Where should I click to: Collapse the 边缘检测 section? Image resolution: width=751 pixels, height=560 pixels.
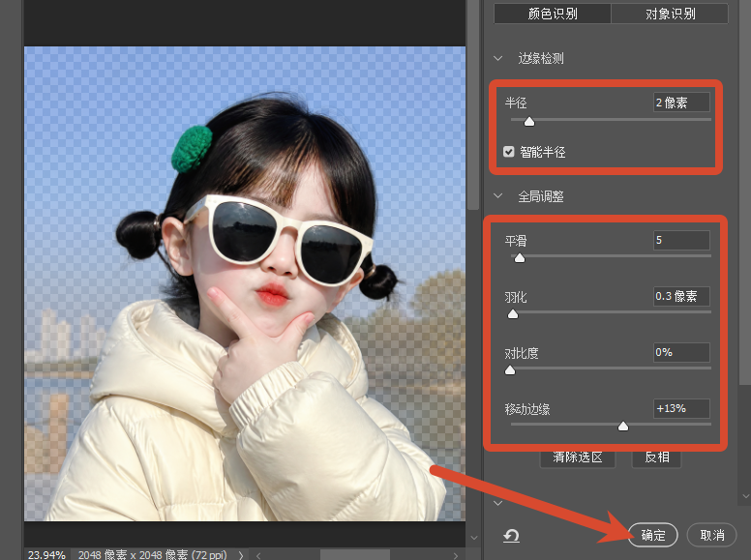pos(498,58)
